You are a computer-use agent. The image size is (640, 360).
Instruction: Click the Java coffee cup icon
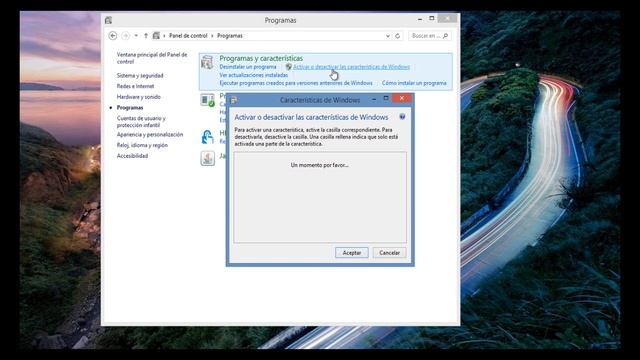coord(207,158)
